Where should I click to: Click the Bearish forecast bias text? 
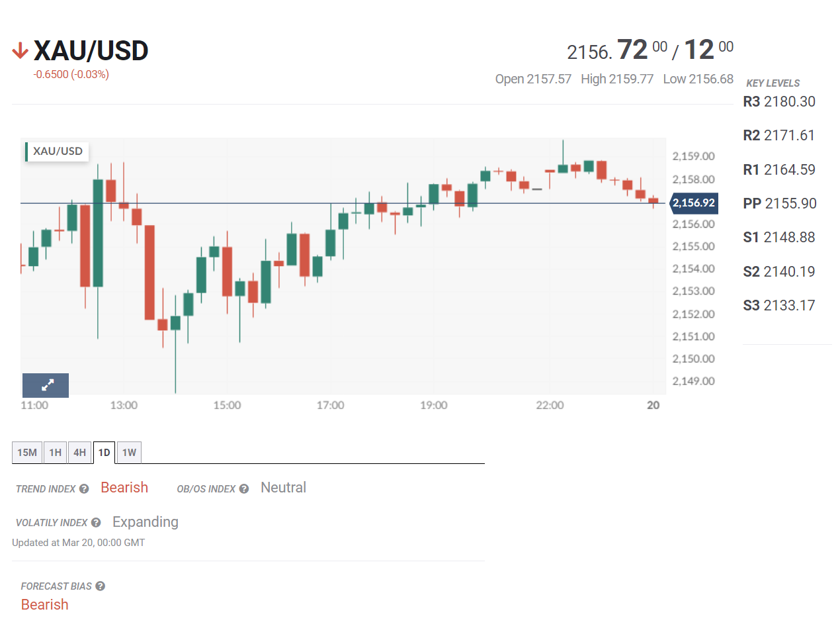coord(45,605)
